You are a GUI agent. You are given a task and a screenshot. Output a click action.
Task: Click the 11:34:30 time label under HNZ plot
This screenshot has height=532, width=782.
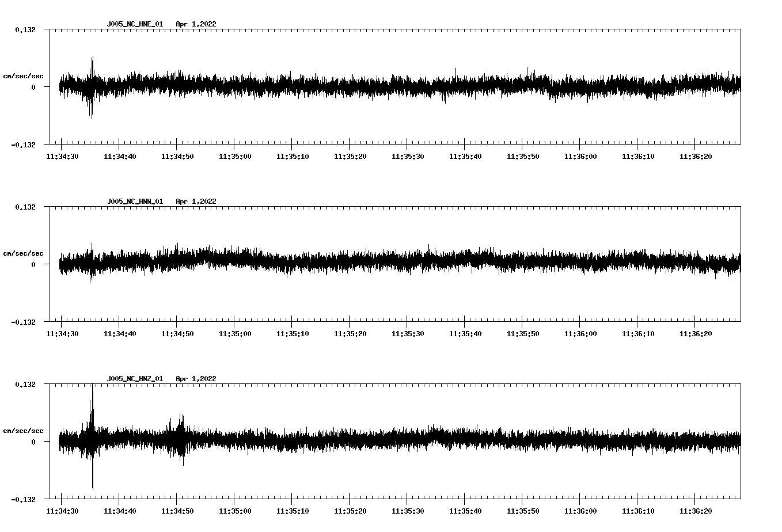(62, 511)
